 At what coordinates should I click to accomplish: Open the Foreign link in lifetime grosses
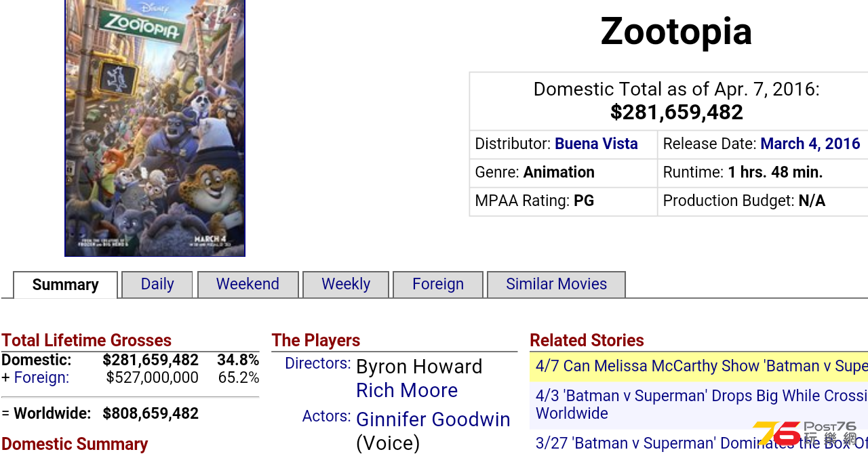tap(41, 378)
